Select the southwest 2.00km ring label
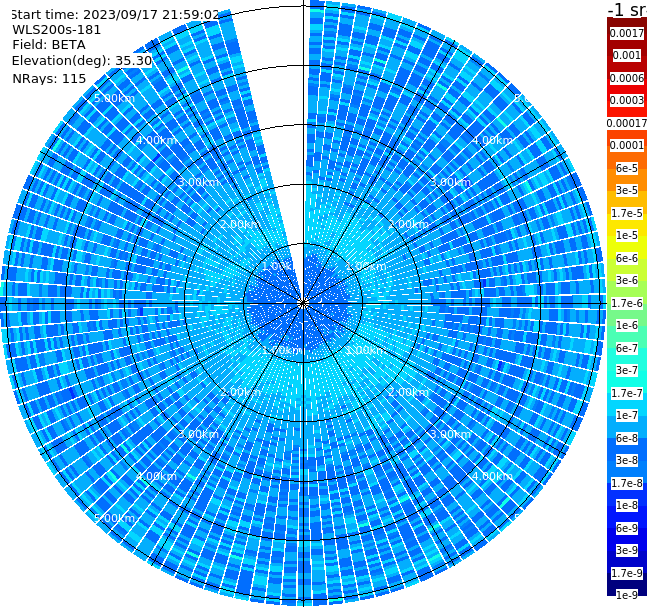 240,392
